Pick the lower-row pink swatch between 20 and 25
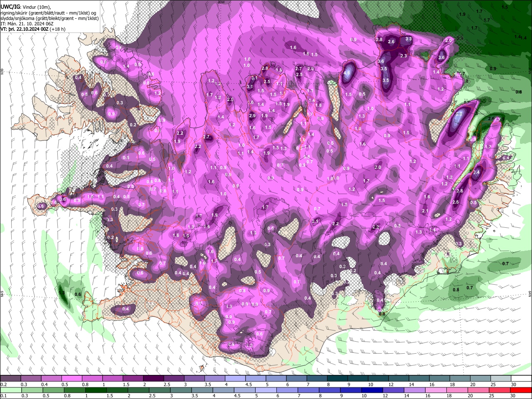This screenshot has height=399, width=532. click(479, 390)
